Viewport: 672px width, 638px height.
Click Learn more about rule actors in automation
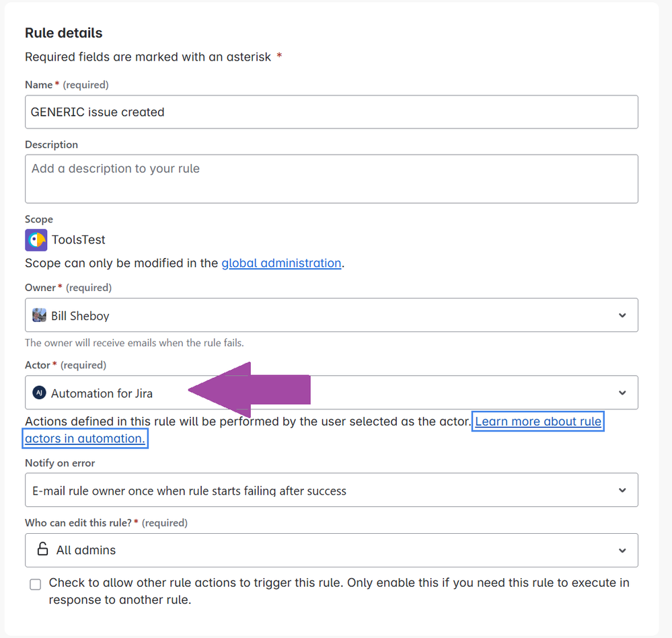click(537, 421)
